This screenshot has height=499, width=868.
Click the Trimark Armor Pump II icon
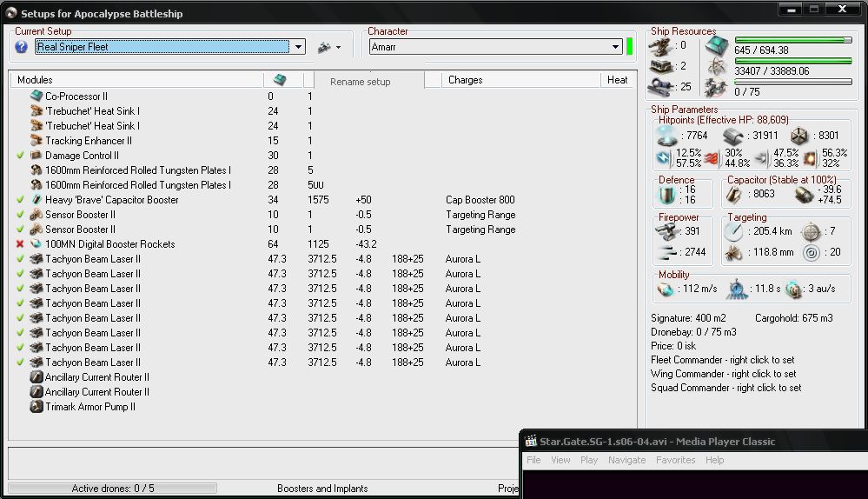[36, 407]
